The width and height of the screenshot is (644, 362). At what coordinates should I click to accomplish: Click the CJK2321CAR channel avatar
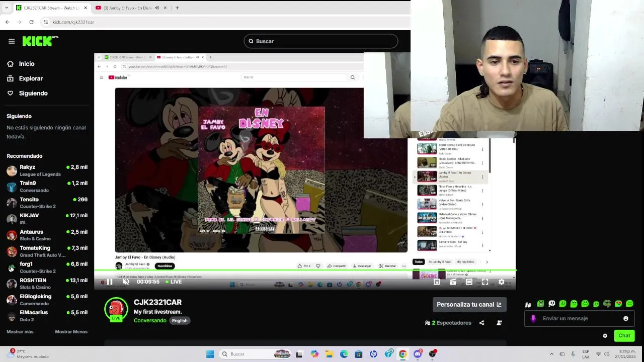pyautogui.click(x=116, y=309)
